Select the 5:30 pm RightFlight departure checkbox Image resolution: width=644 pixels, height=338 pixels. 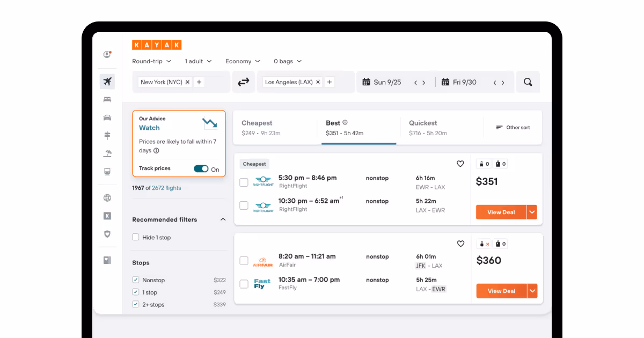click(244, 182)
